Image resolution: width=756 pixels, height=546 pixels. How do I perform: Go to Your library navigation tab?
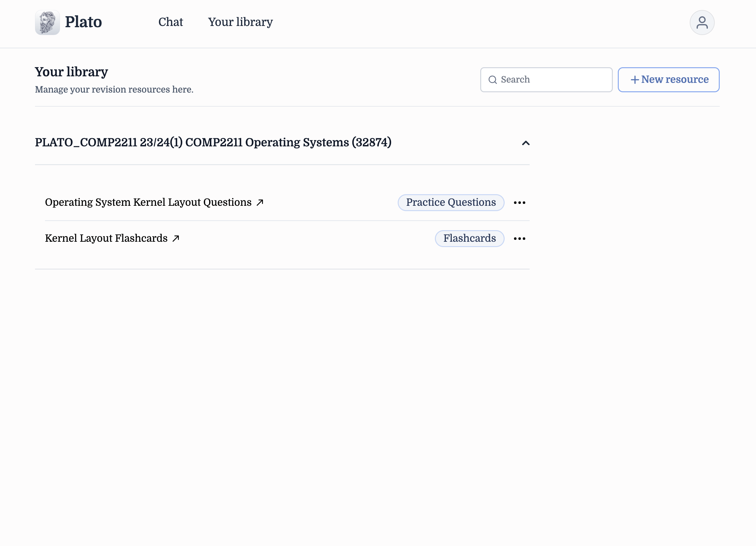[x=240, y=22]
